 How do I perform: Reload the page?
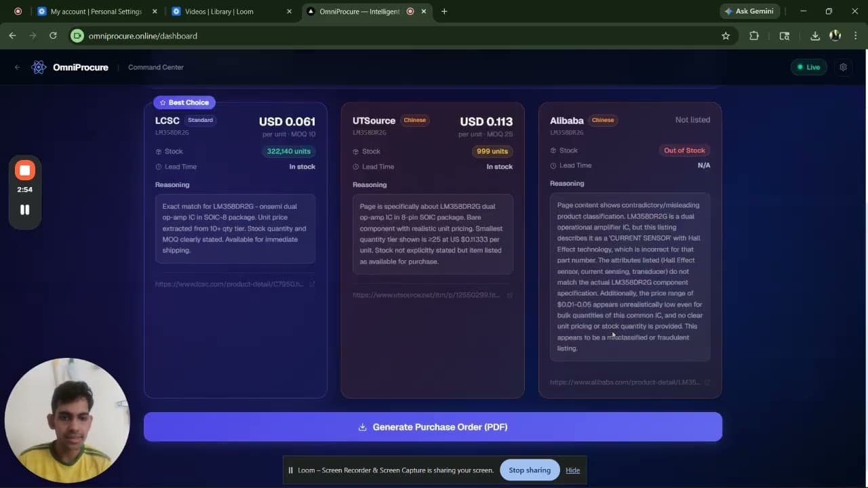coord(53,36)
